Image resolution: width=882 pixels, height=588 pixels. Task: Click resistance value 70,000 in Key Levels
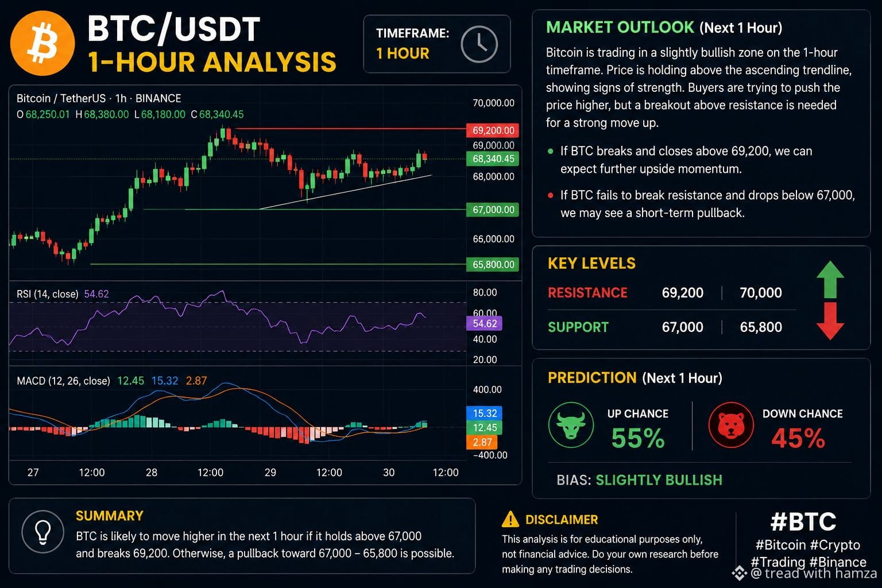(761, 293)
